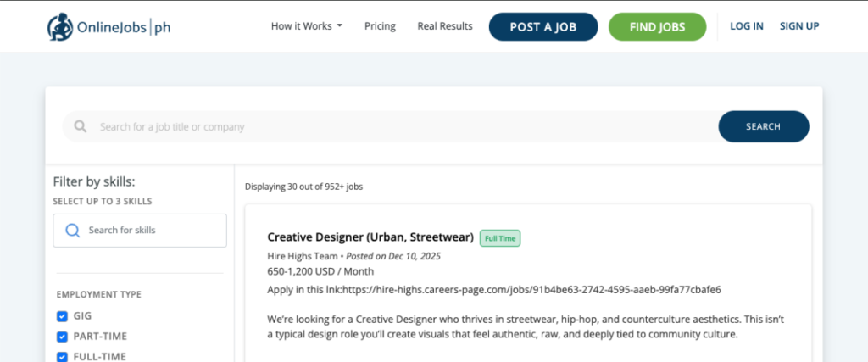Choose SIGN UP in the header

click(798, 26)
